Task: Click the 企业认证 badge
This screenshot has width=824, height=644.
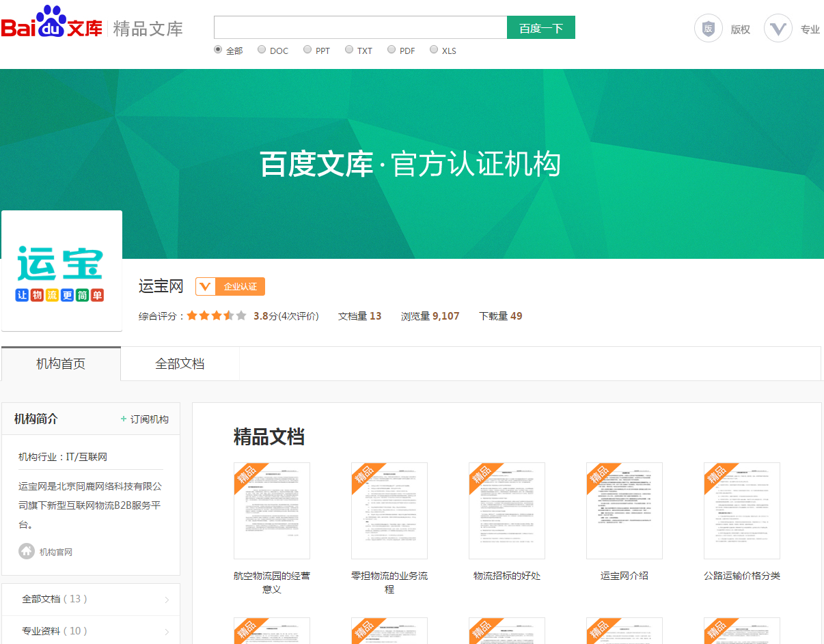Action: coord(230,287)
